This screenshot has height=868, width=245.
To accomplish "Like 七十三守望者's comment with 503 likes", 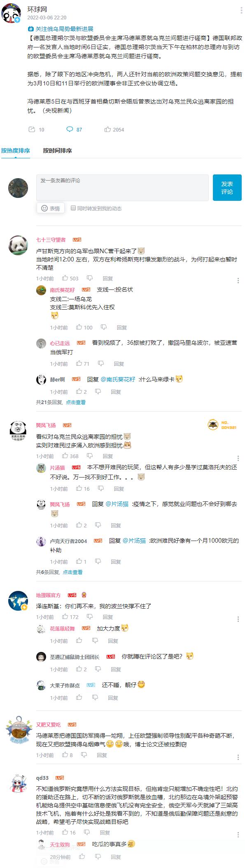I will [x=65, y=278].
